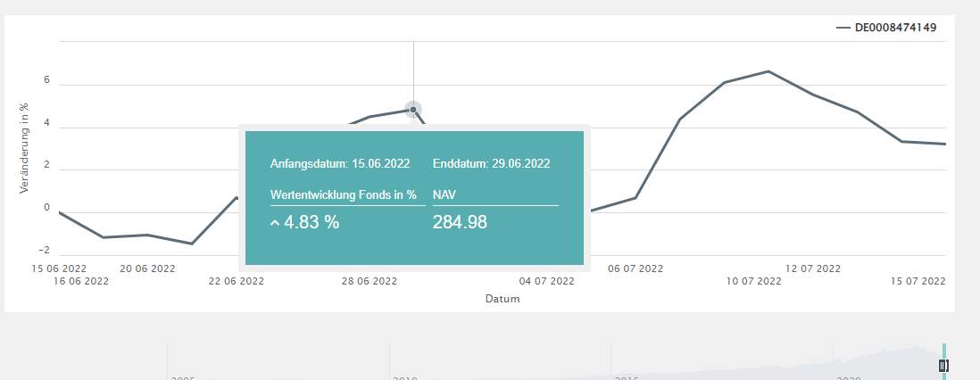
Task: Grab the navigator range handle
Action: pos(943,366)
